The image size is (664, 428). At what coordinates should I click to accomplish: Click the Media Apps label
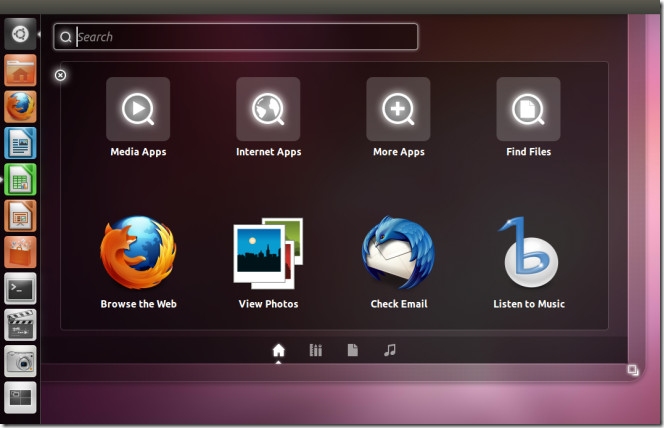pyautogui.click(x=138, y=152)
